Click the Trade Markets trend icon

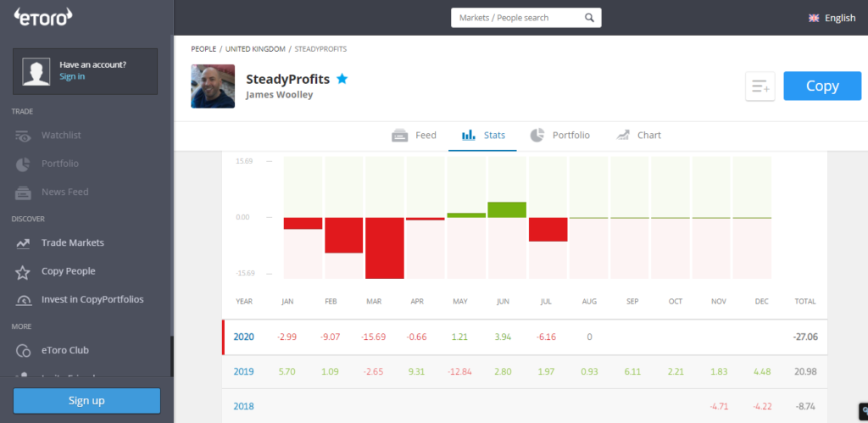tap(23, 243)
